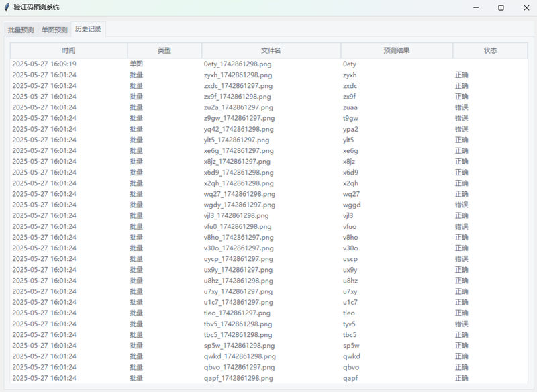Select file vfu0_1742861298.png

pyautogui.click(x=238, y=227)
